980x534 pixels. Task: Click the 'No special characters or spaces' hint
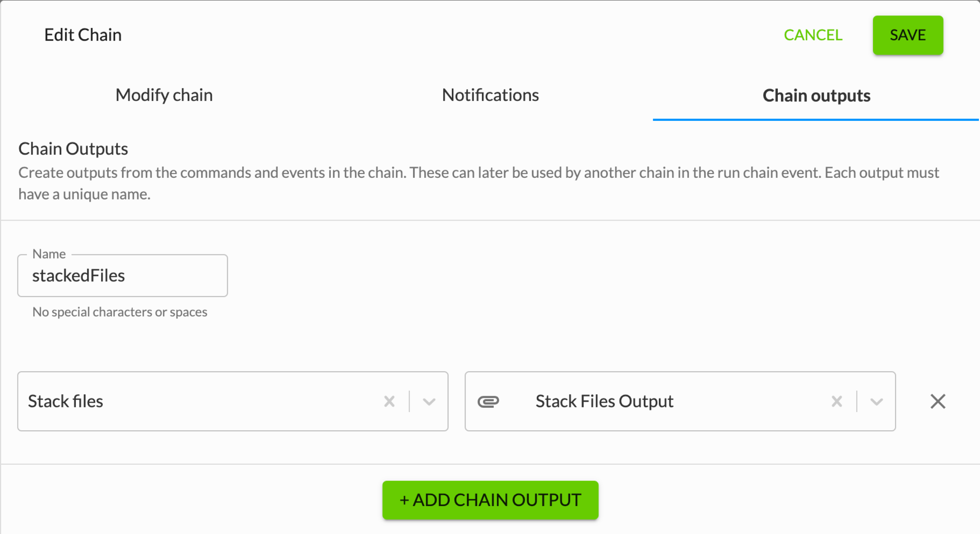click(x=120, y=312)
